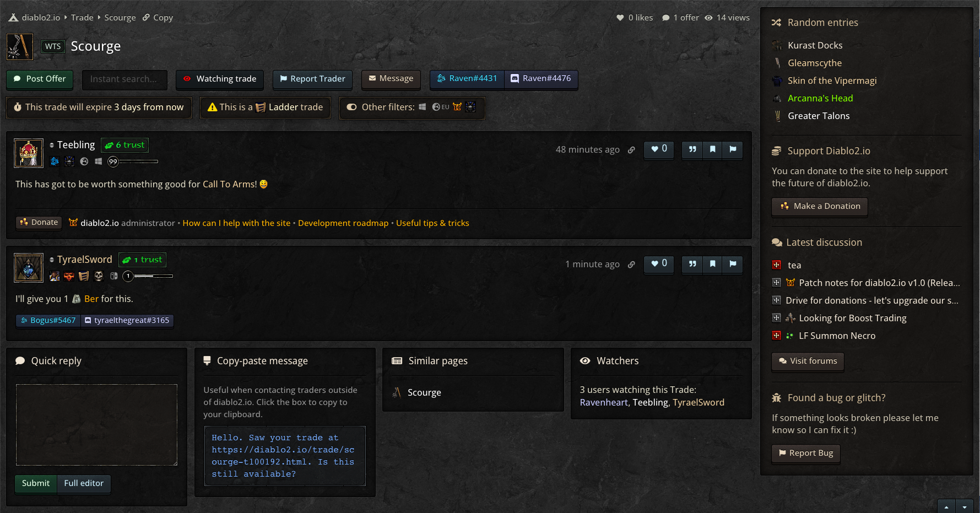Click the quote icon on Teebling's post
980x513 pixels.
[x=692, y=149]
